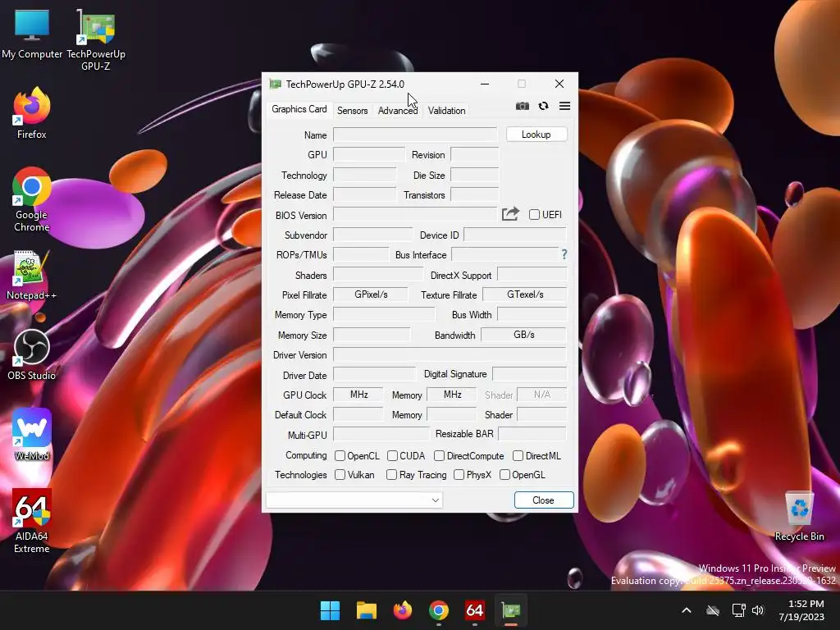Image resolution: width=840 pixels, height=630 pixels.
Task: Click the Digital Signature field
Action: [x=529, y=373]
